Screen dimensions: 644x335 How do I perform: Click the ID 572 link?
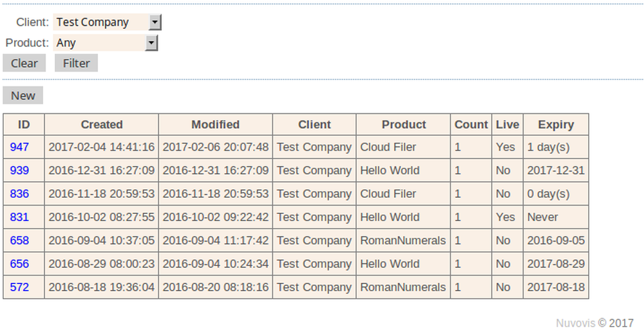coord(19,287)
